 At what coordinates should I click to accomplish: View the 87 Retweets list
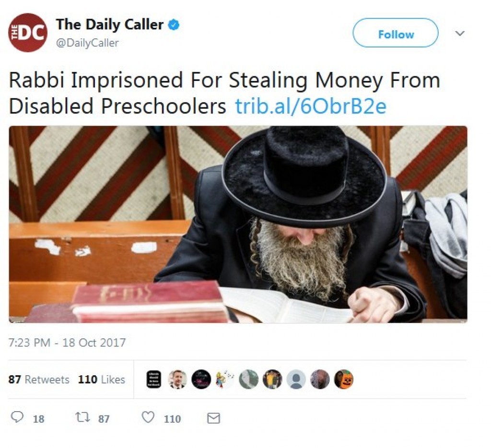tap(39, 379)
